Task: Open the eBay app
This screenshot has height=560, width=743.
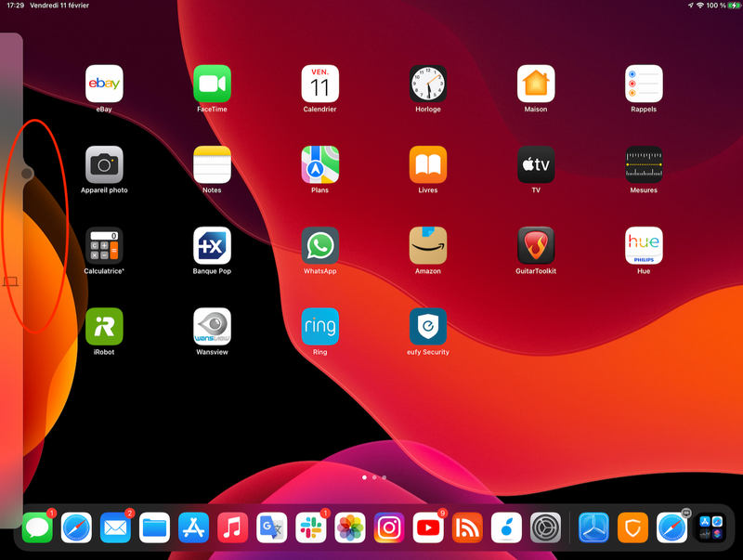Action: click(104, 84)
